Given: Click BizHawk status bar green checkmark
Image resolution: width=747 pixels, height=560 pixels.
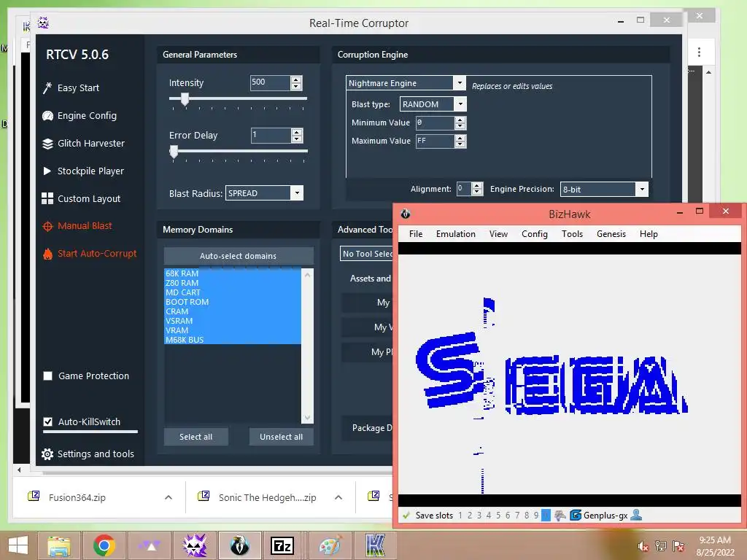Looking at the screenshot, I should tap(406, 516).
